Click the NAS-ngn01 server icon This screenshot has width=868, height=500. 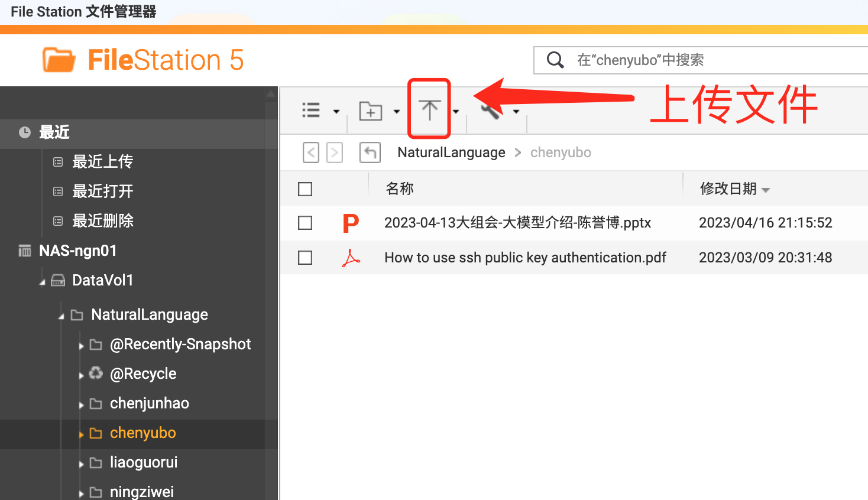click(x=25, y=251)
